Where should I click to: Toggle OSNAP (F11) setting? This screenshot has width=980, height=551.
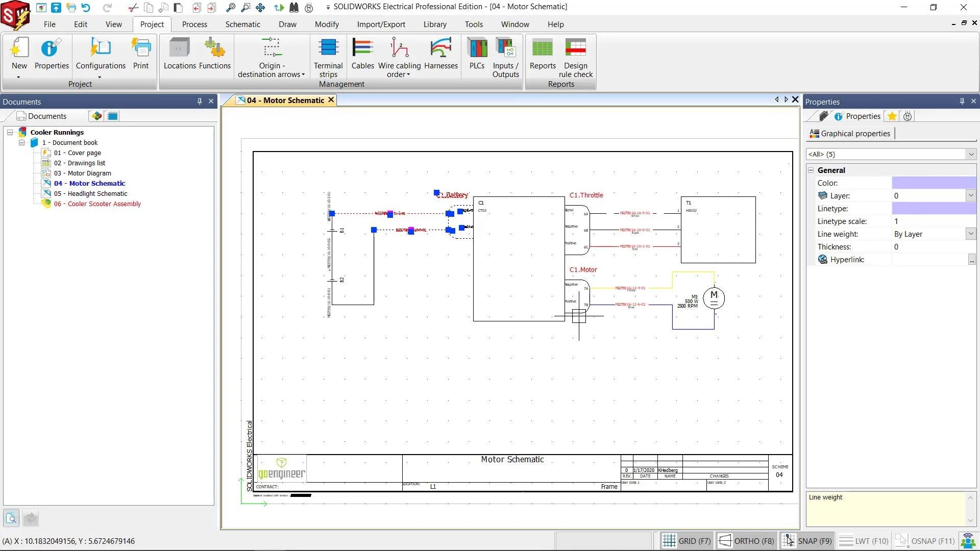point(925,541)
